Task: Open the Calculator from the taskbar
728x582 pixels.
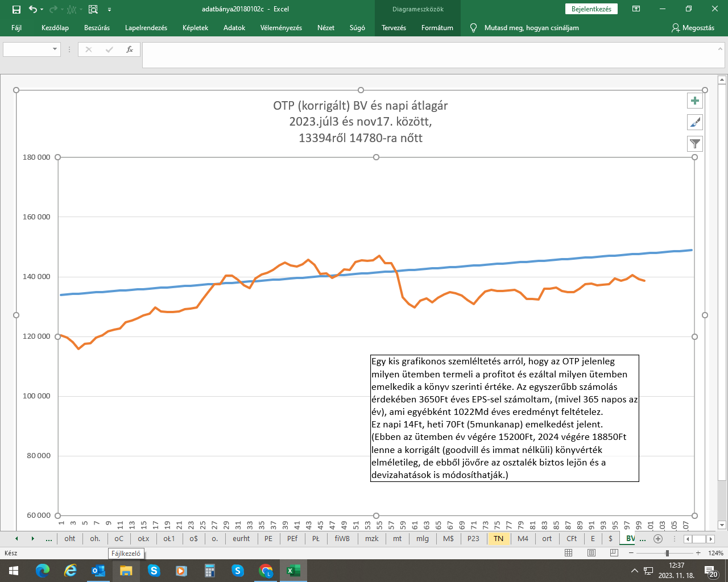Action: pos(210,571)
